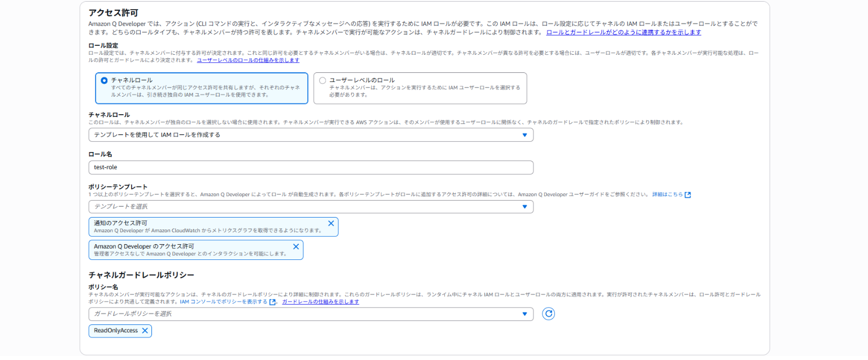Remove the Amazon Q Developer のアクセス許可 tag
Viewport: 868px width, 360px height.
(x=296, y=246)
